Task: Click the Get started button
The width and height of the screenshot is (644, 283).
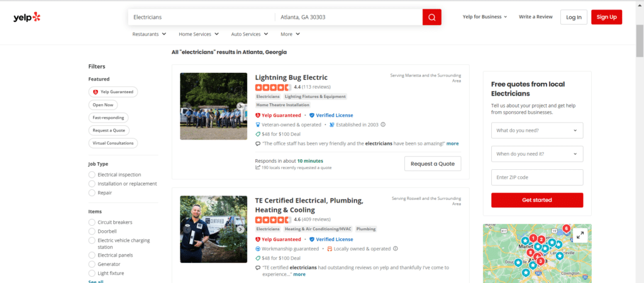Action: point(537,200)
